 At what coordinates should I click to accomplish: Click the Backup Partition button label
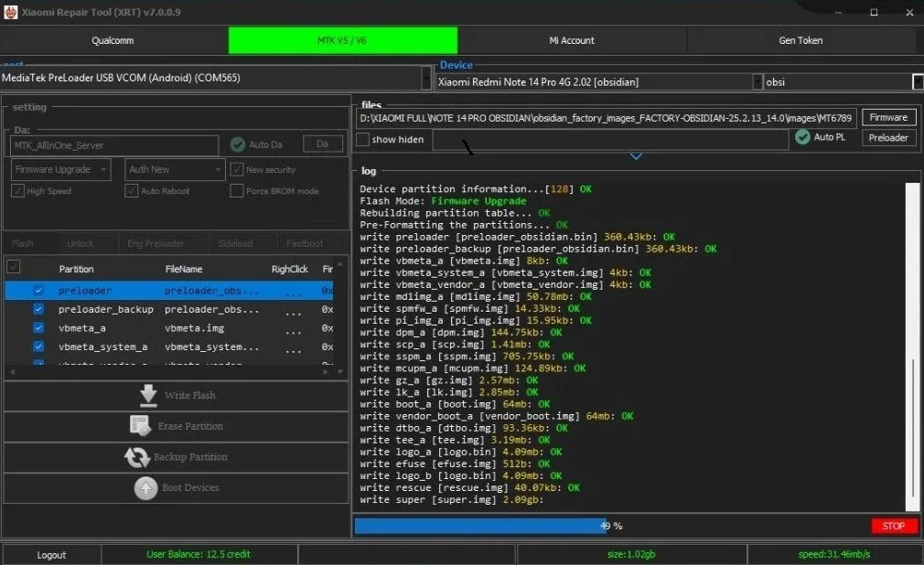(x=190, y=457)
